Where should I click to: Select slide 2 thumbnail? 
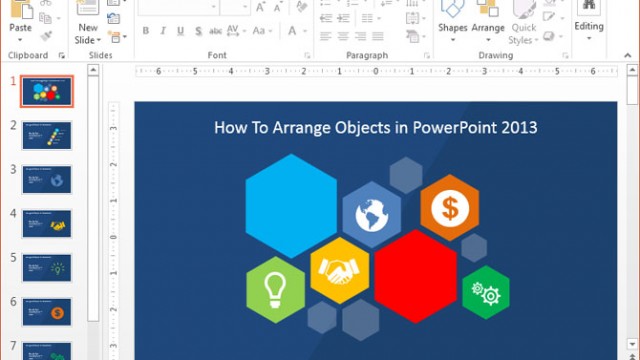pyautogui.click(x=47, y=136)
